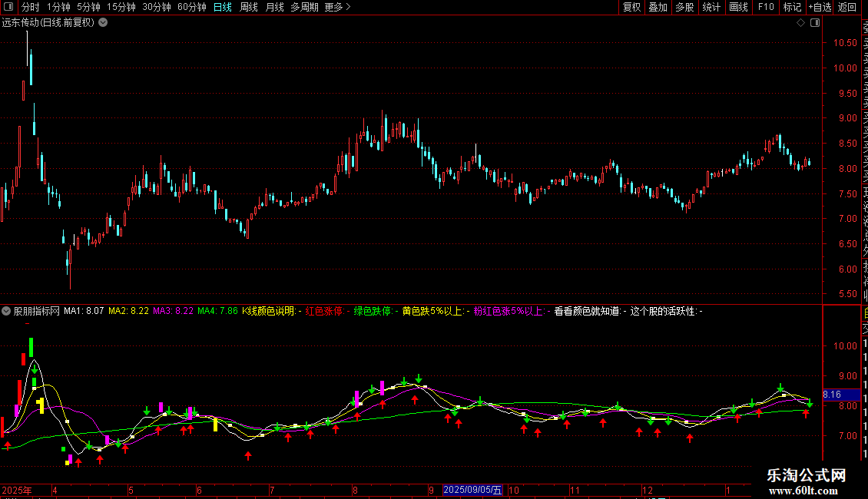
Task: Open the 复权 adjustment menu
Action: [x=631, y=7]
